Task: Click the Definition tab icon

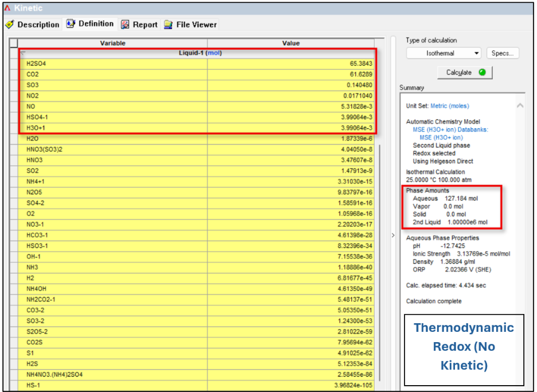Action: point(71,23)
